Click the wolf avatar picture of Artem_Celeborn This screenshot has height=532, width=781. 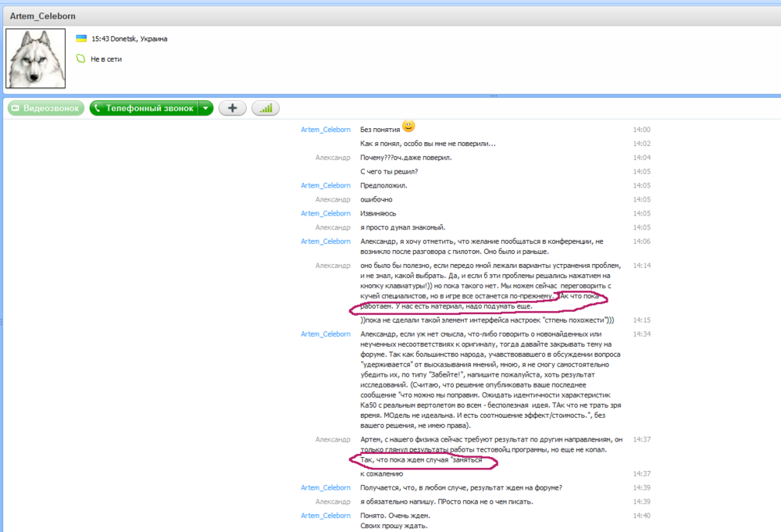click(35, 59)
